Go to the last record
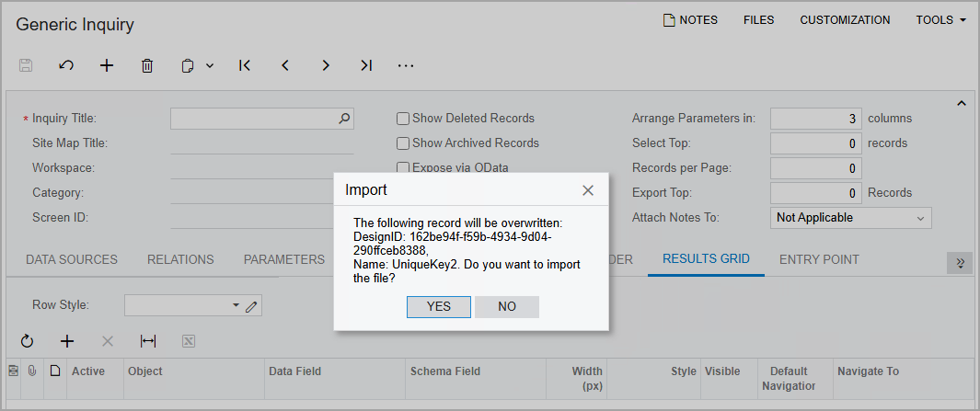The width and height of the screenshot is (980, 411). point(366,65)
